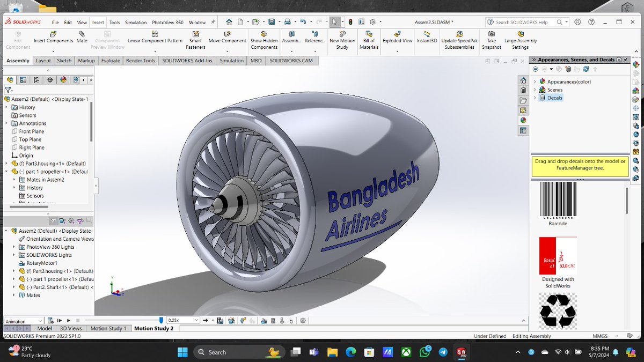
Task: Click Windows Start button
Action: click(182, 352)
